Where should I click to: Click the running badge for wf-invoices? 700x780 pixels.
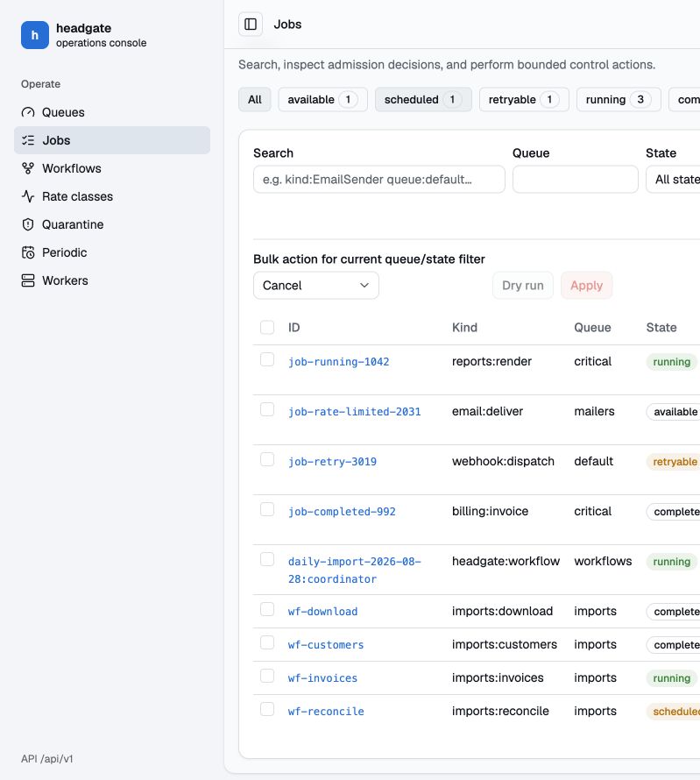pos(672,678)
